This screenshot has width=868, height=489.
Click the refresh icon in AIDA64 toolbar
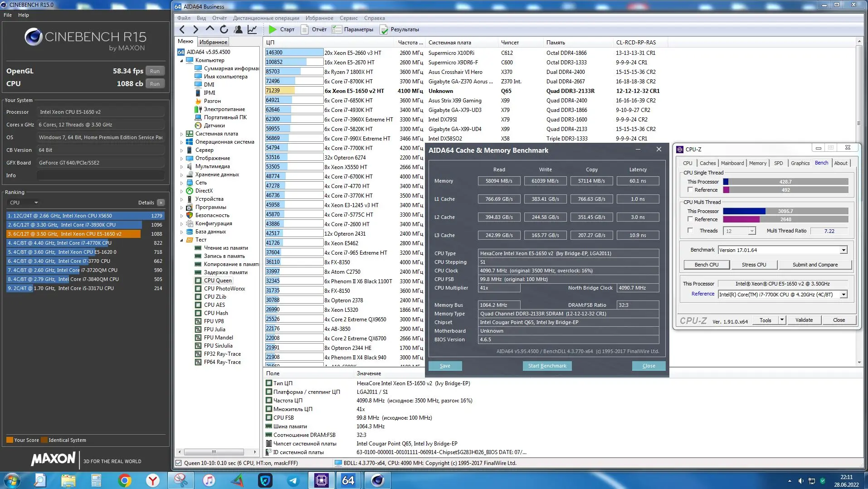224,29
